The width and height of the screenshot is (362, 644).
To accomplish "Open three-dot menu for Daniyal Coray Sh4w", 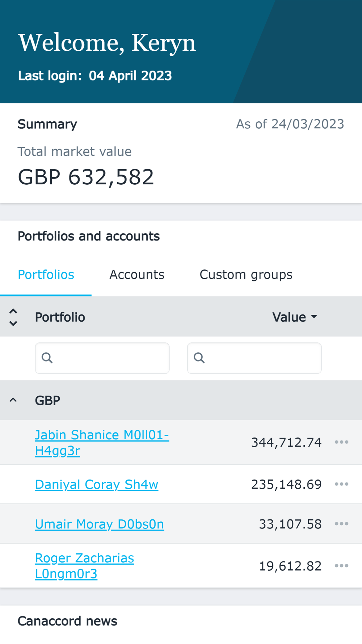I will click(341, 484).
